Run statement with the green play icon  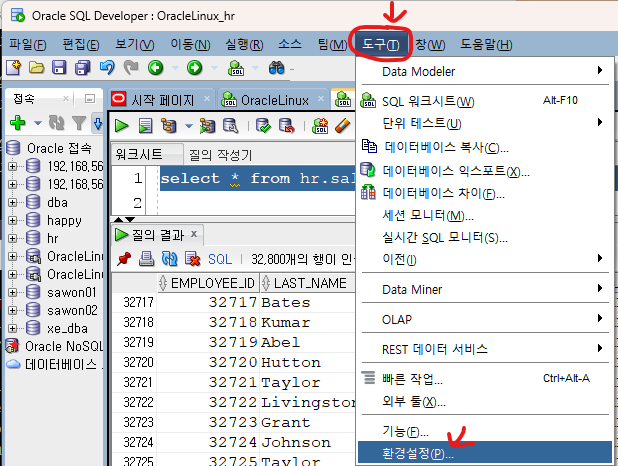tap(122, 126)
